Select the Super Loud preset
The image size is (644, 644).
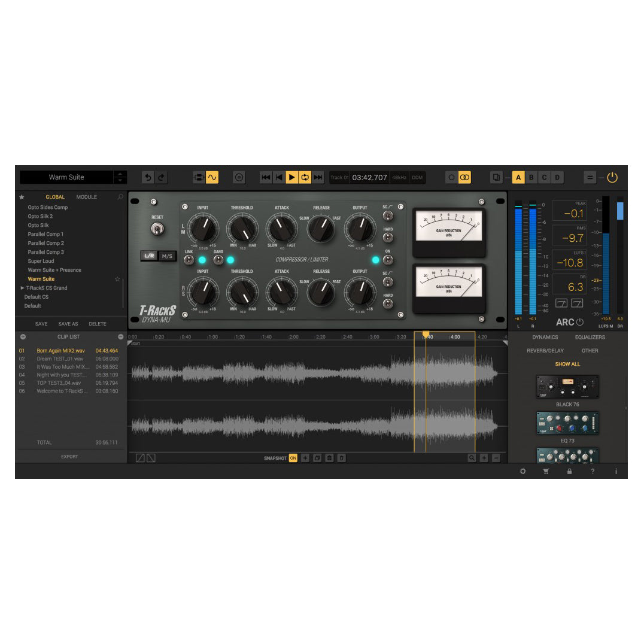[x=41, y=261]
